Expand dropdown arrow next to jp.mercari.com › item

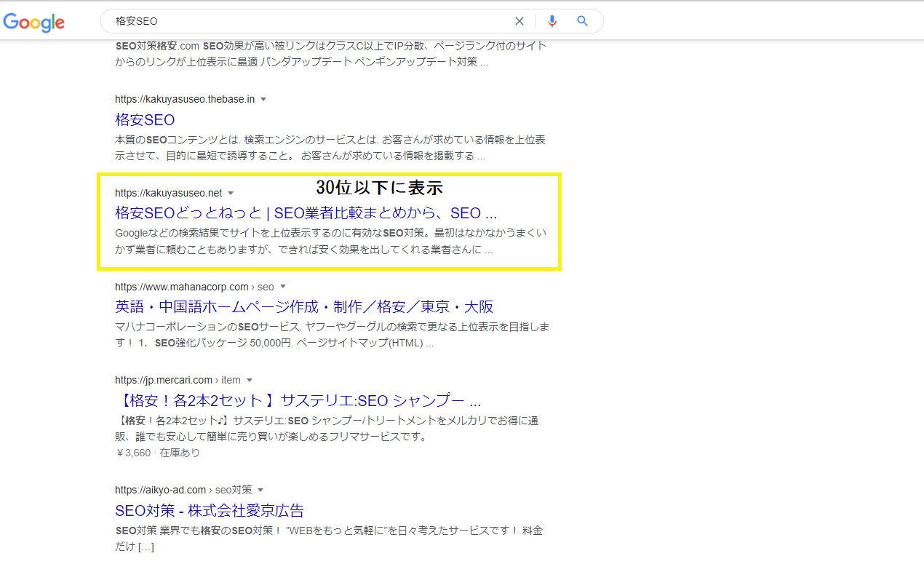pos(250,380)
